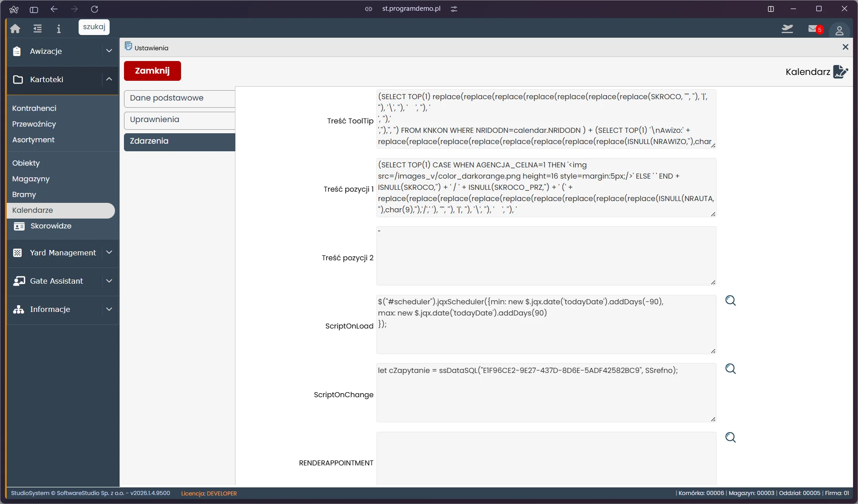Screen dimensions: 858x504
Task: Open Gate Assistant menu item
Action: click(57, 281)
